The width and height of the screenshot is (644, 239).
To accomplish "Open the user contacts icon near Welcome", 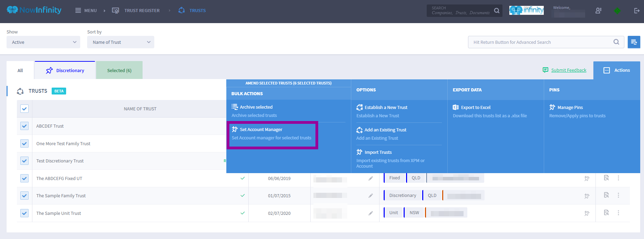I will (x=599, y=11).
